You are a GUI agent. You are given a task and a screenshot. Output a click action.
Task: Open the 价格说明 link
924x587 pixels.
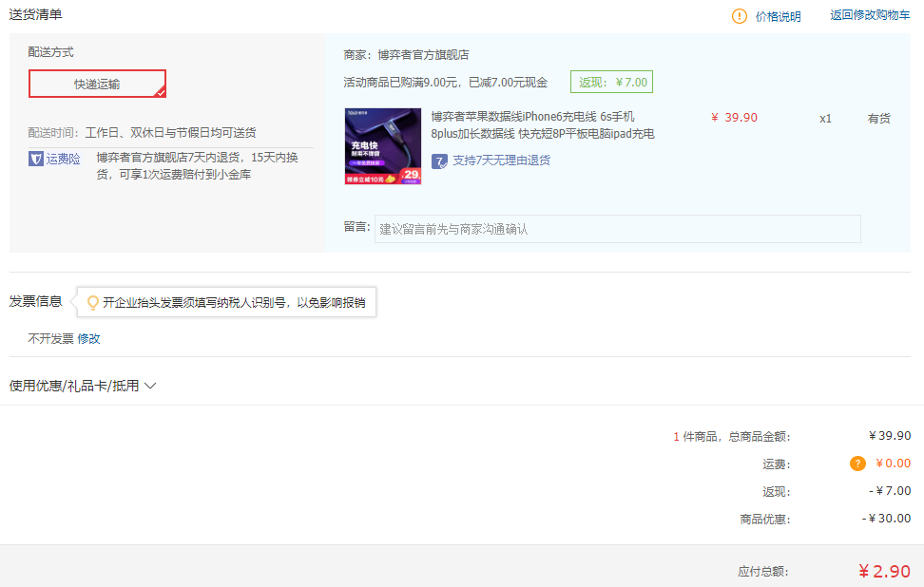coord(778,16)
